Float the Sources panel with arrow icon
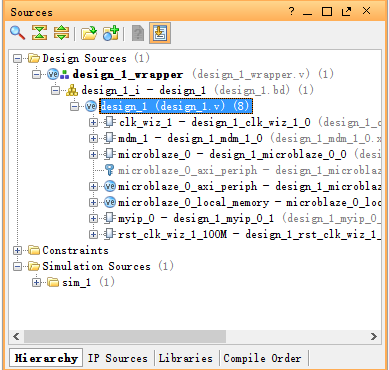 (347, 12)
